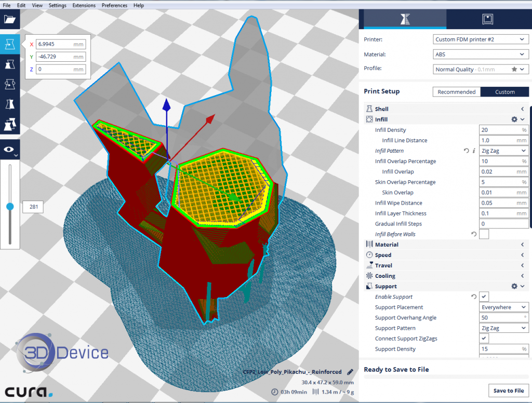Screen dimensions: 532x403
Task: Select the Rotate tool
Action: [10, 84]
